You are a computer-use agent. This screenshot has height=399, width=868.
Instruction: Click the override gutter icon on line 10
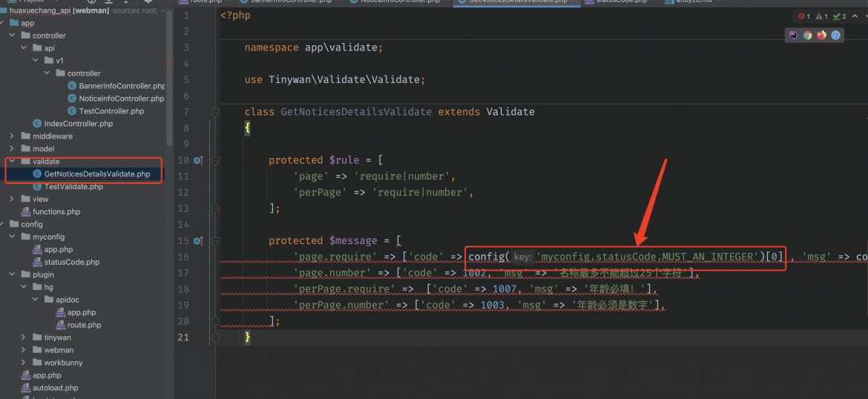point(198,160)
